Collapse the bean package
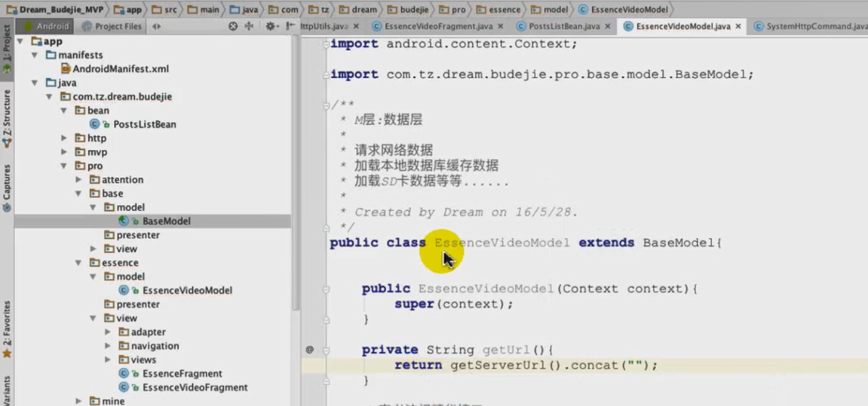 coord(64,110)
